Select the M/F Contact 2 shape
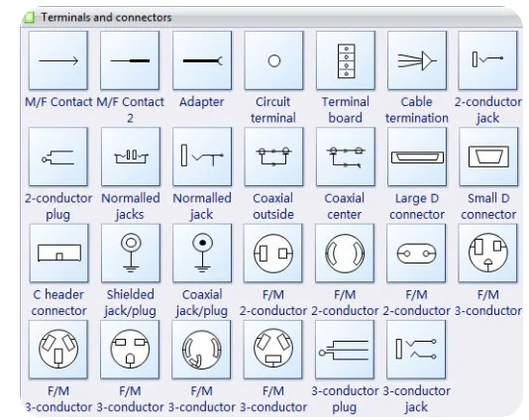The height and width of the screenshot is (420, 529). (x=130, y=60)
